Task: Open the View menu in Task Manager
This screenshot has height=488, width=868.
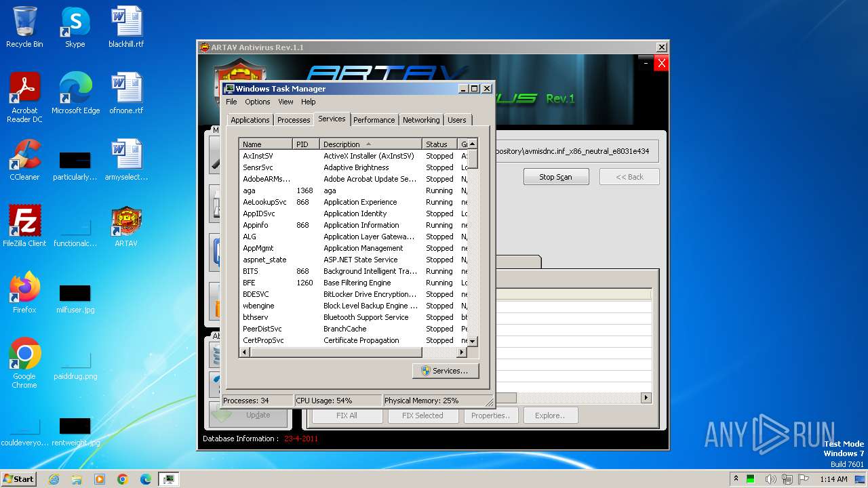Action: click(x=285, y=102)
